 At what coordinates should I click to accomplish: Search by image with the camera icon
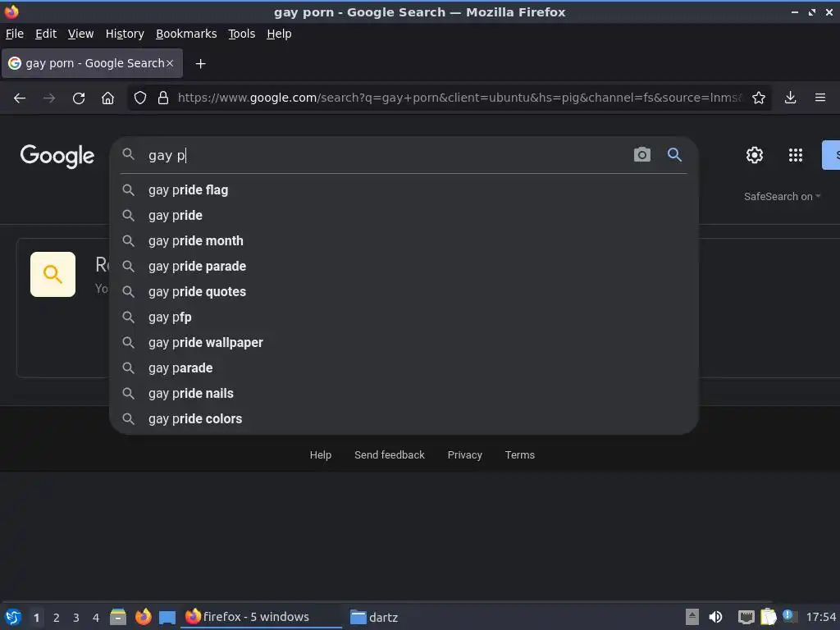tap(641, 155)
